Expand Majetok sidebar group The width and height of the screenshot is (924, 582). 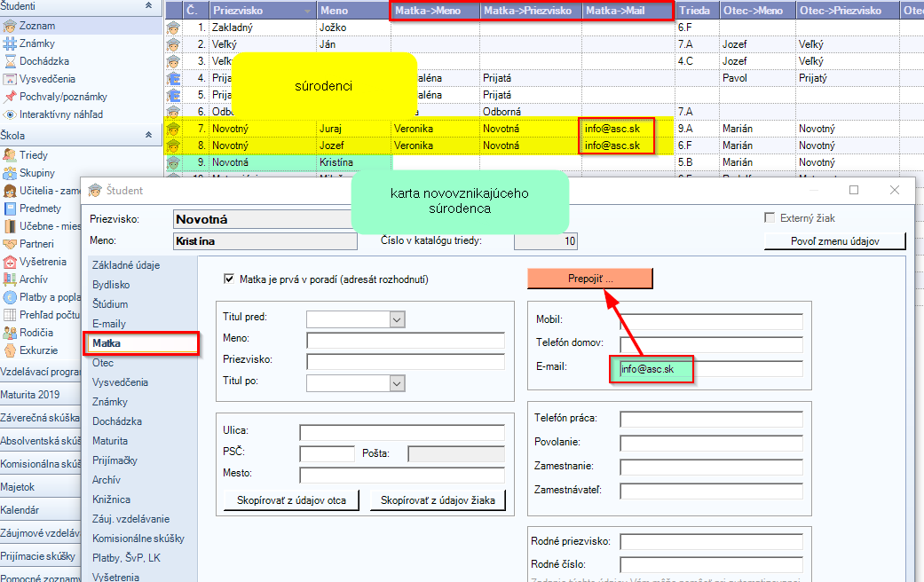40,487
